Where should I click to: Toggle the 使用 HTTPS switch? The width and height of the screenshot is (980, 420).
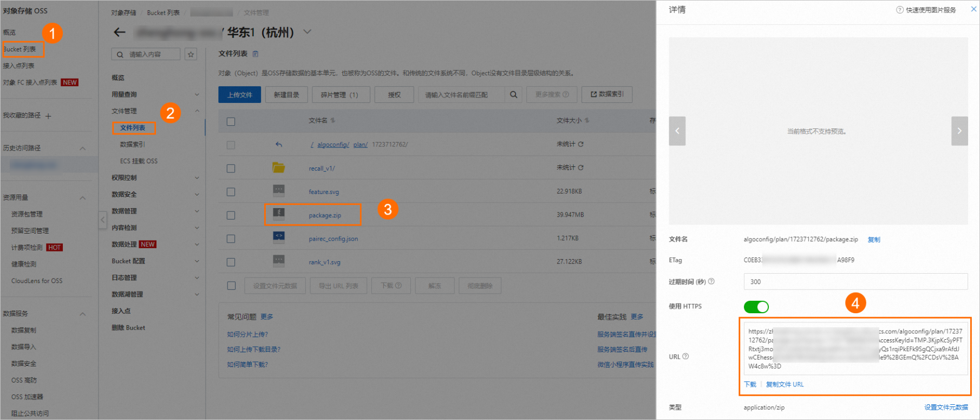756,307
